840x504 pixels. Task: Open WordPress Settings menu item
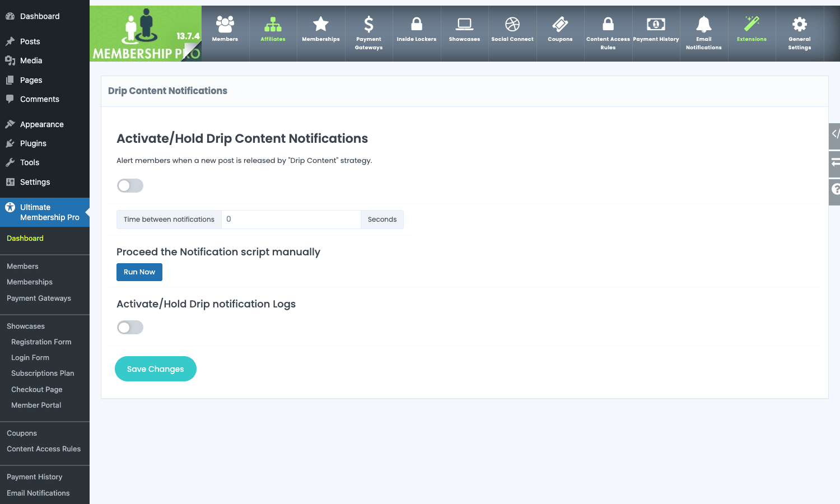(45, 182)
